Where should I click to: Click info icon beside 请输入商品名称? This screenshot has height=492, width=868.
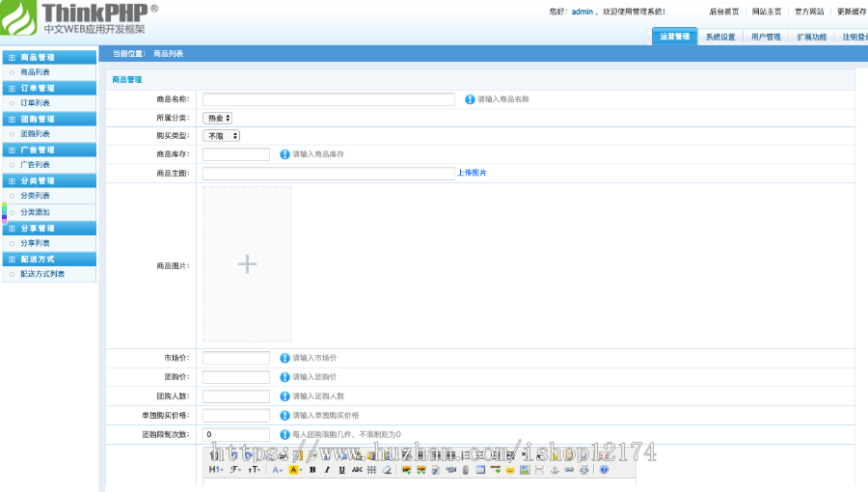point(470,99)
